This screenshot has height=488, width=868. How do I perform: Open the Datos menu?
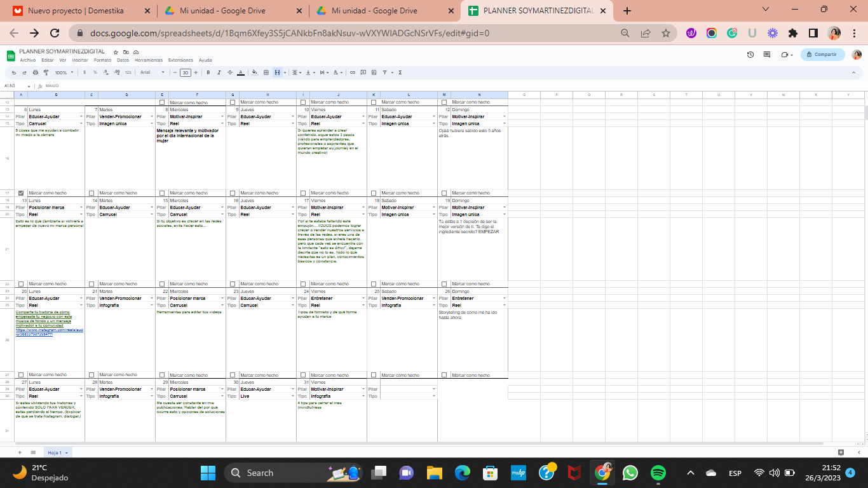pos(123,60)
